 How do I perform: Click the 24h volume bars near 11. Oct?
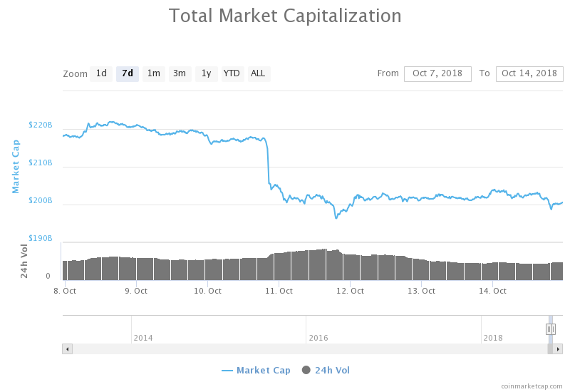point(279,266)
